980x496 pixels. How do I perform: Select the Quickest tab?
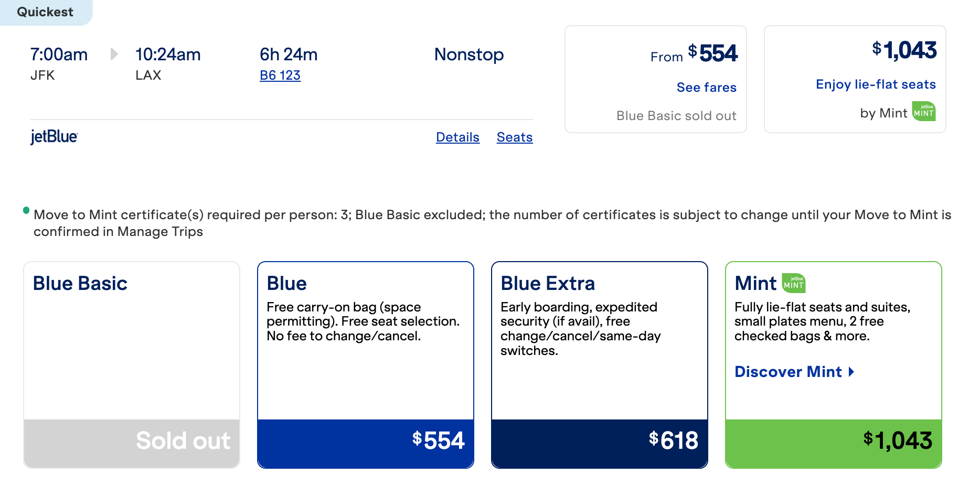[45, 12]
